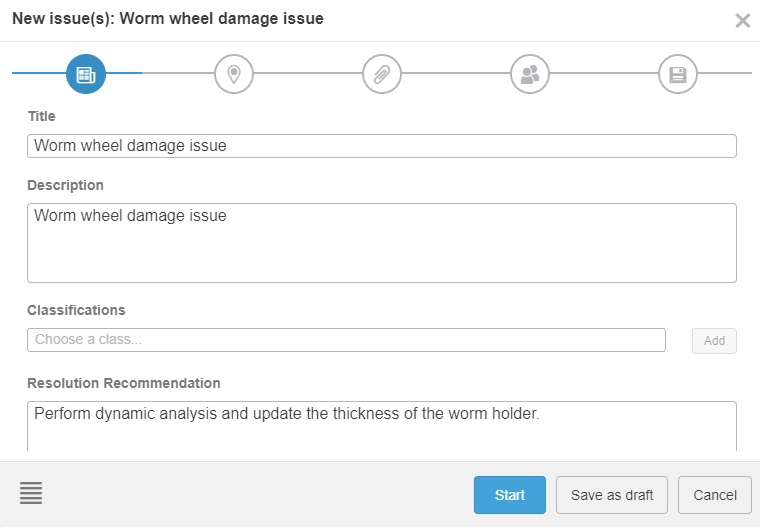Click the lines icon in the footer

point(31,493)
